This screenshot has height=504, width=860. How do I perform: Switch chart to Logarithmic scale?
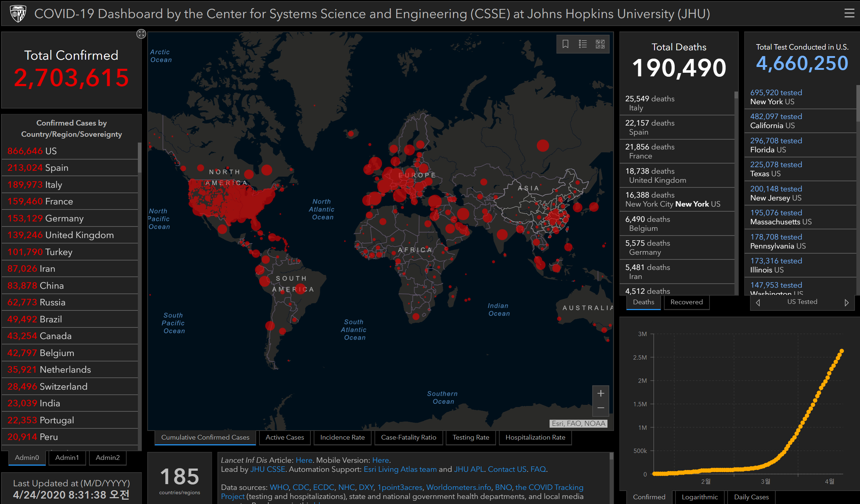point(699,497)
